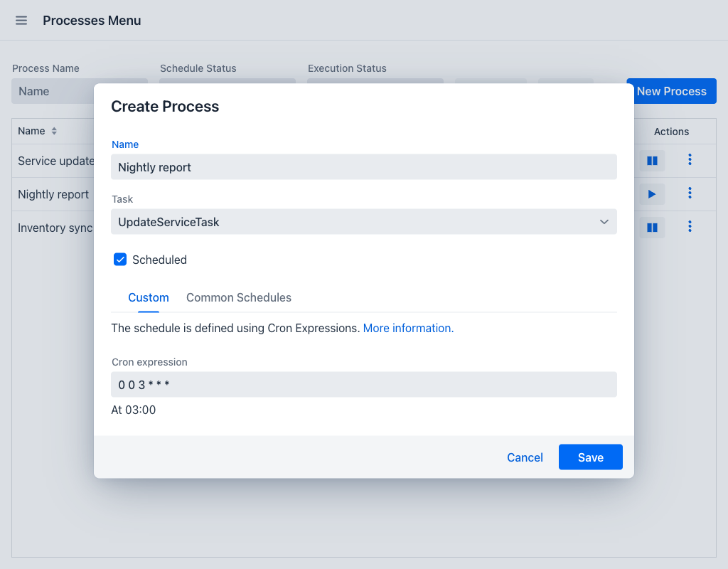Pause the Inventory sync process
Screen dimensions: 728x569
tap(652, 228)
